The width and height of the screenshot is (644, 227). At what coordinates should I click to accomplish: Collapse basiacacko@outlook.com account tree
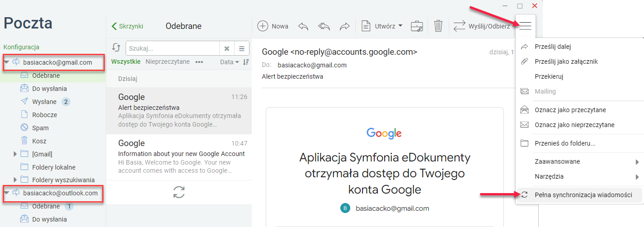click(6, 193)
